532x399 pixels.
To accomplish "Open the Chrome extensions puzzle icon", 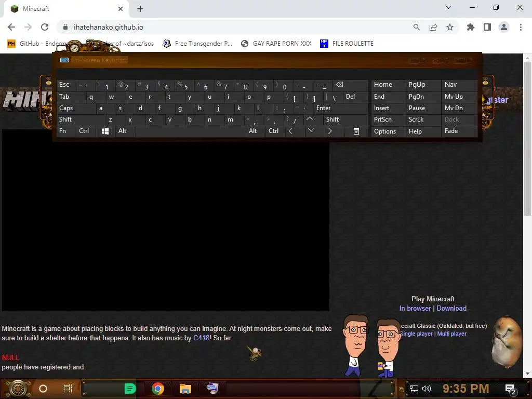I will click(x=471, y=27).
